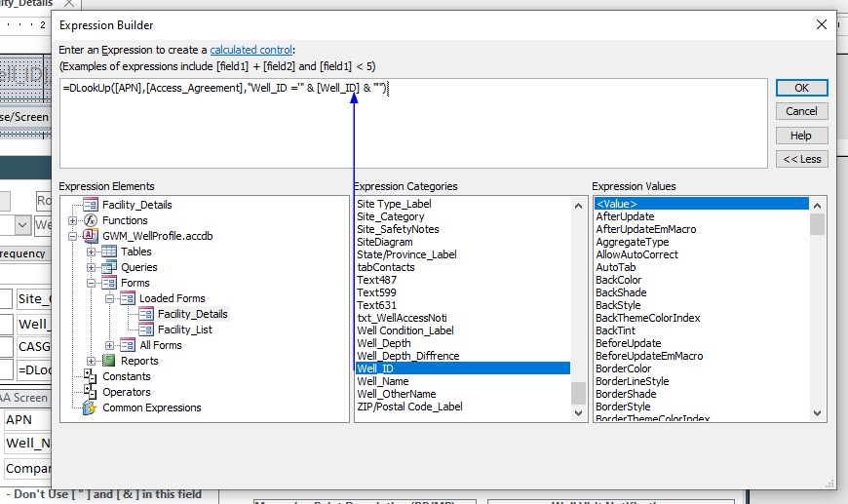Click the Tables grid icon
848x504 pixels.
click(x=109, y=252)
